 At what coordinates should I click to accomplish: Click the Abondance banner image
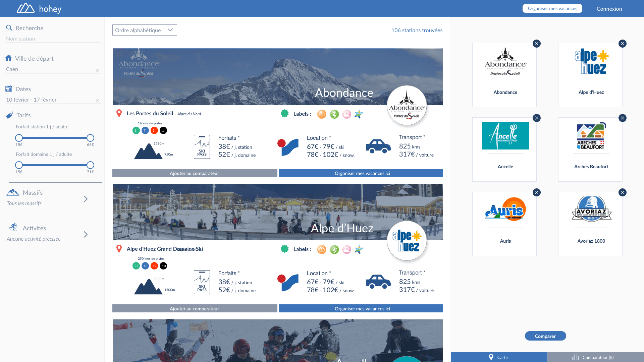(x=278, y=76)
